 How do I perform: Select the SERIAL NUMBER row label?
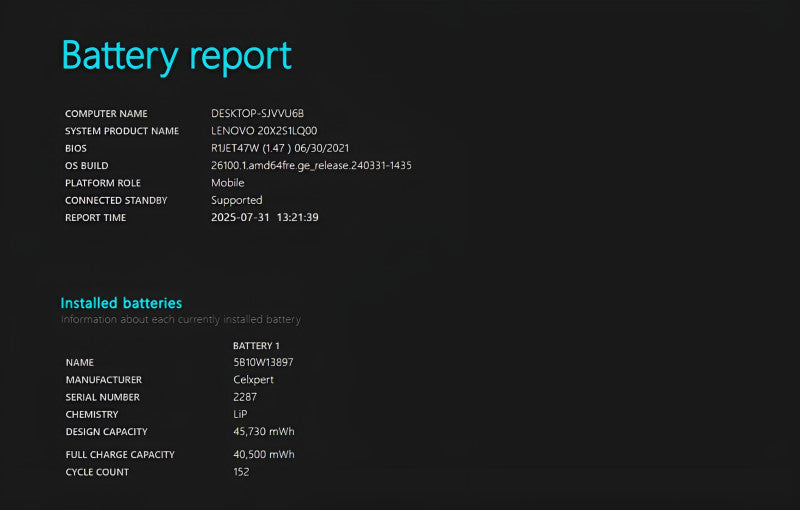click(x=103, y=397)
